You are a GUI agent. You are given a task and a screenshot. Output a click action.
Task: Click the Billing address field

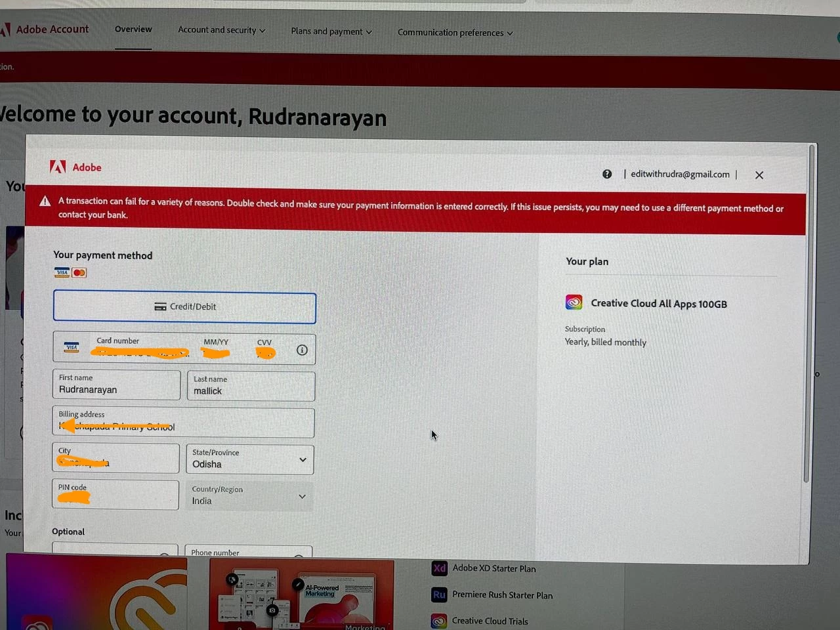pyautogui.click(x=183, y=422)
